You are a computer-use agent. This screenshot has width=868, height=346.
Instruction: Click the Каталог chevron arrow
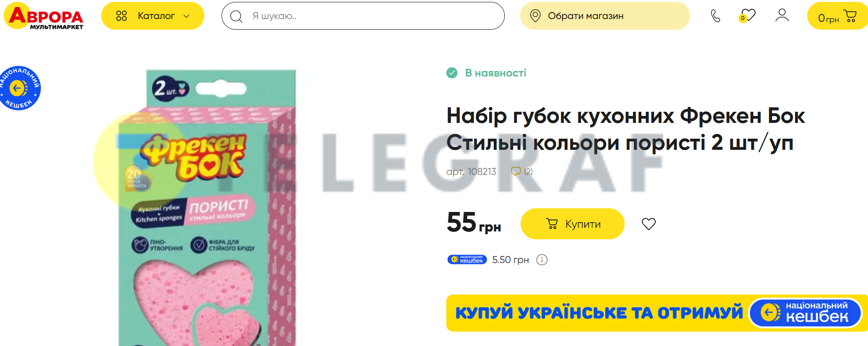click(x=186, y=16)
